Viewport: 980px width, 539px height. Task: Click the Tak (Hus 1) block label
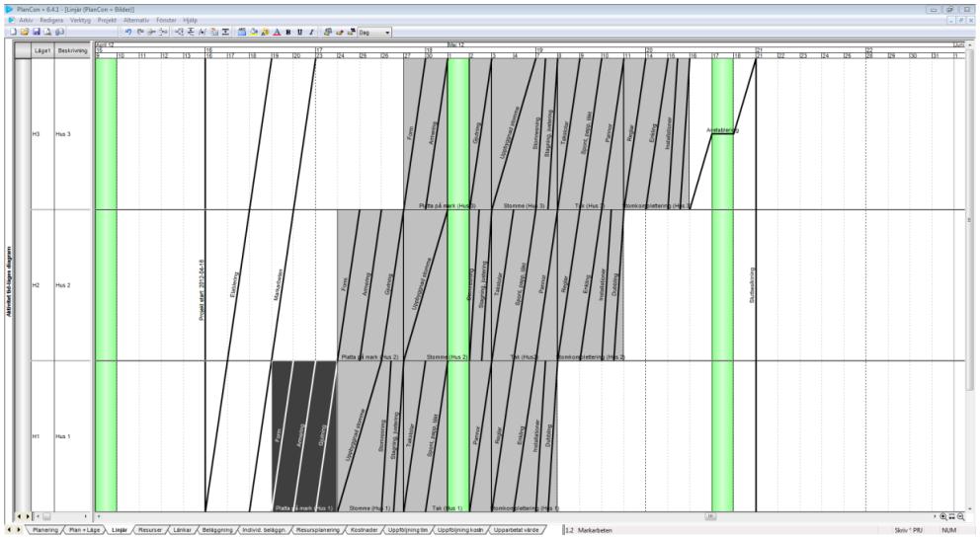(448, 508)
